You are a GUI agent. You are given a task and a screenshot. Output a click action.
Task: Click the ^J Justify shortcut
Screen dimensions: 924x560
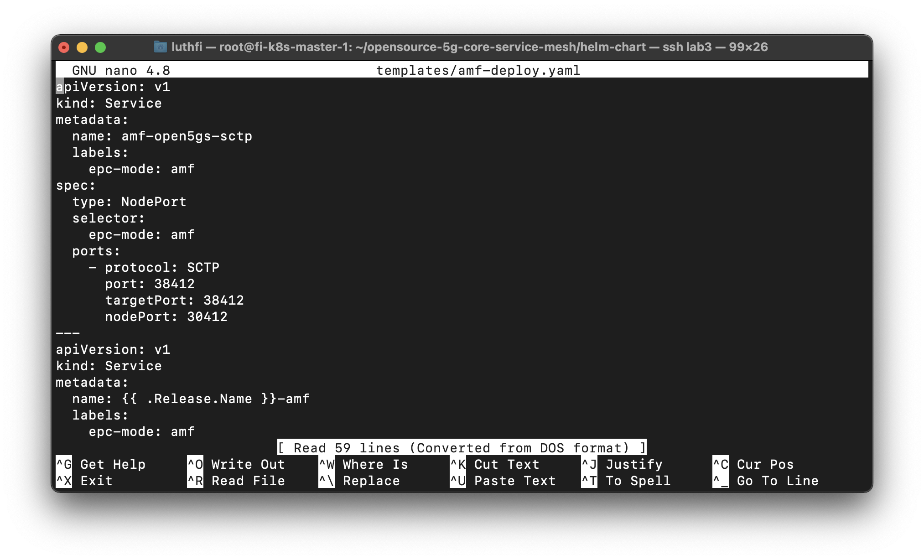[x=622, y=464]
